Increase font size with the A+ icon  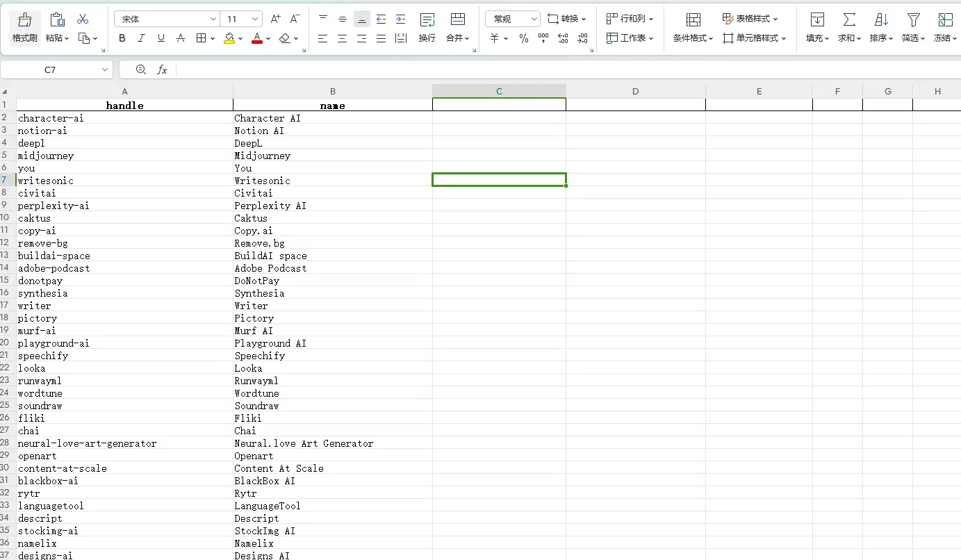276,19
